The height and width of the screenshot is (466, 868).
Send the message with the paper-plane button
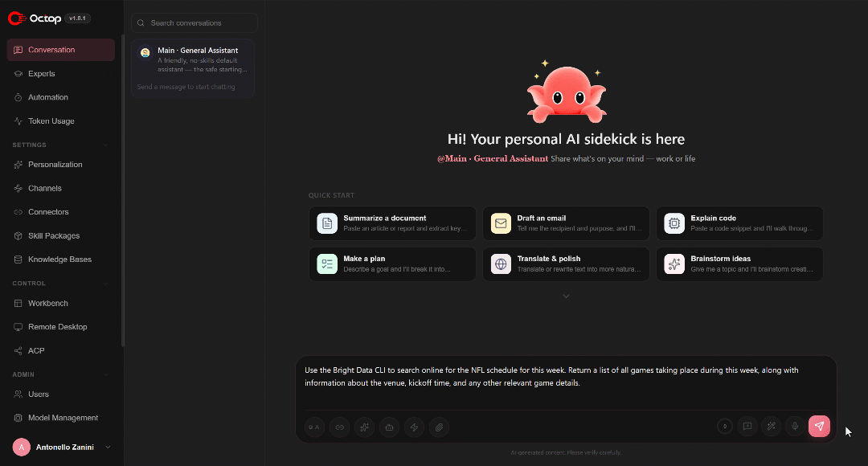click(819, 426)
